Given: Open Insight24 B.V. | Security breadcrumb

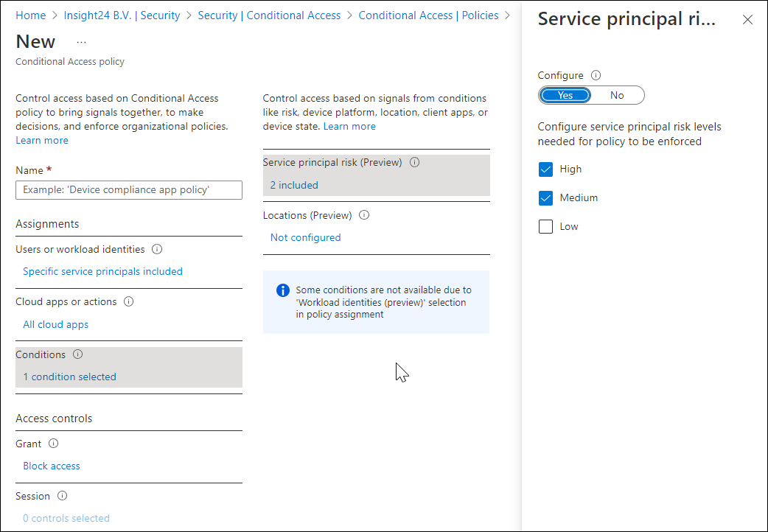Looking at the screenshot, I should 122,15.
